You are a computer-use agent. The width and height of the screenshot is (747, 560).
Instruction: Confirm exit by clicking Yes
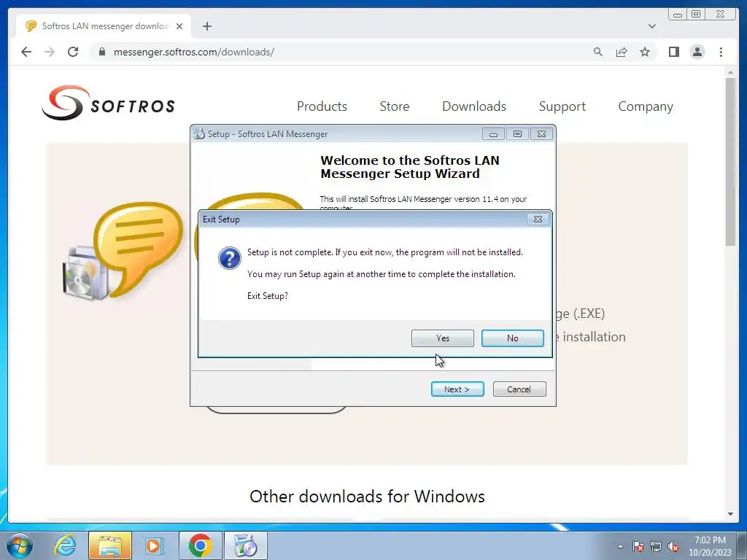(442, 338)
